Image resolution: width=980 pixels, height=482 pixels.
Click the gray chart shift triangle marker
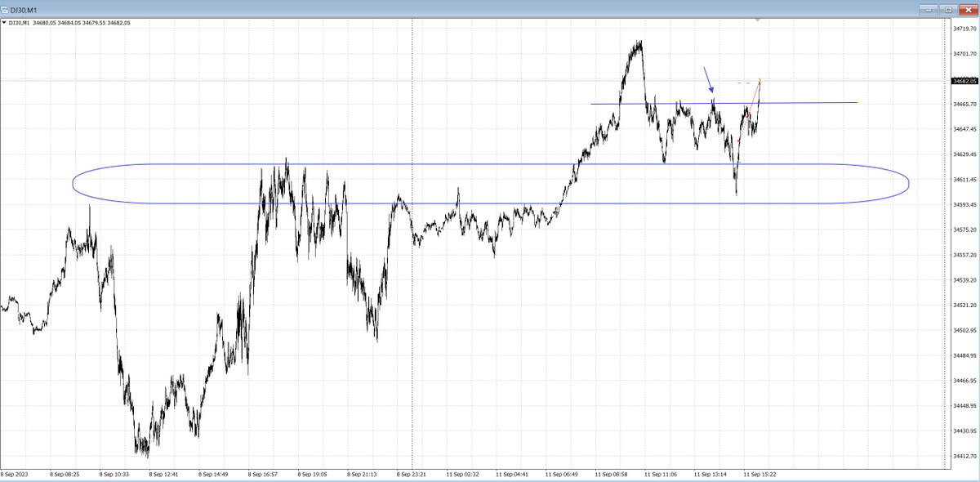[x=758, y=20]
